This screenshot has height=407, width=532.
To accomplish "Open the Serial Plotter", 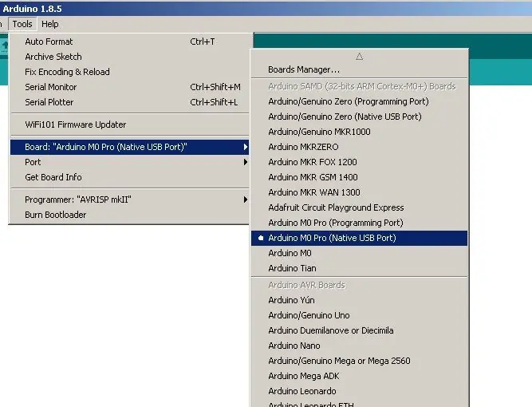I will [x=129, y=102].
